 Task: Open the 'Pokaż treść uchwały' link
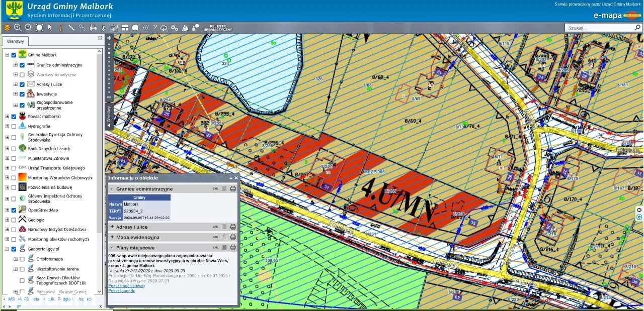pyautogui.click(x=126, y=286)
